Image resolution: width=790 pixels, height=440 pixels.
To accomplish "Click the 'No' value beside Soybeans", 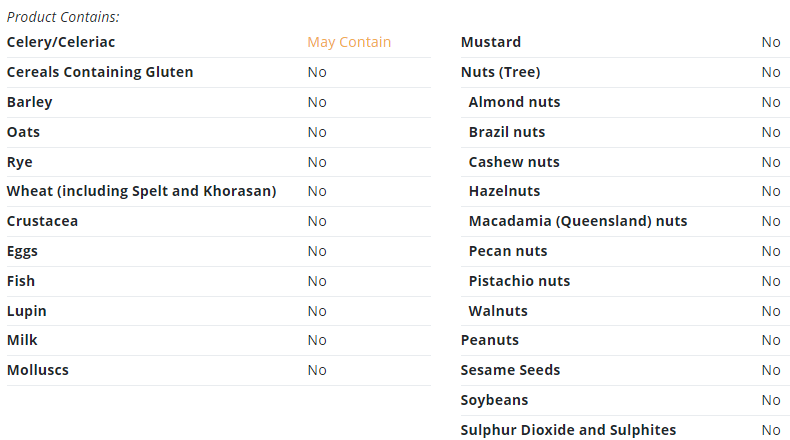I will (771, 401).
